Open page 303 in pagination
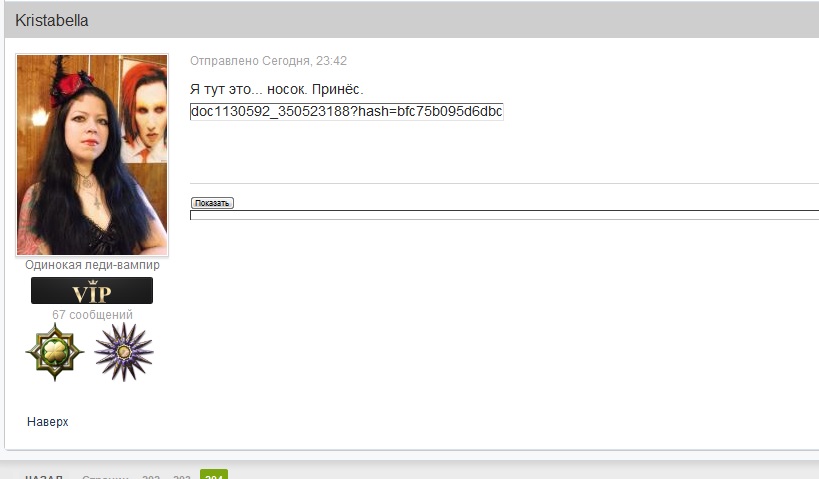Image resolution: width=819 pixels, height=479 pixels. coord(182,476)
